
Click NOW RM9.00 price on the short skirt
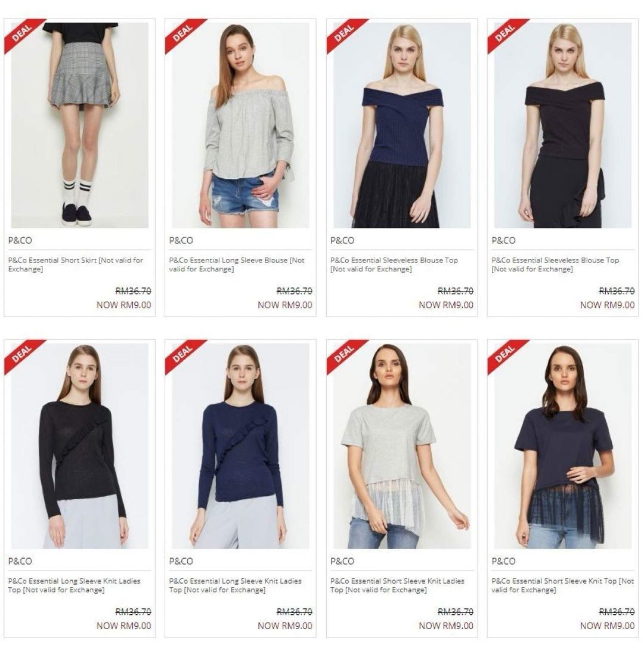point(124,305)
